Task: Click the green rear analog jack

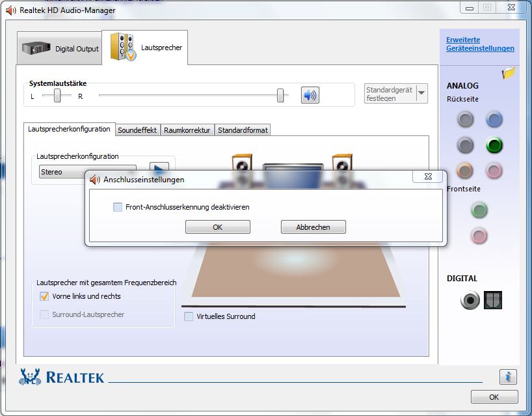Action: (x=494, y=145)
